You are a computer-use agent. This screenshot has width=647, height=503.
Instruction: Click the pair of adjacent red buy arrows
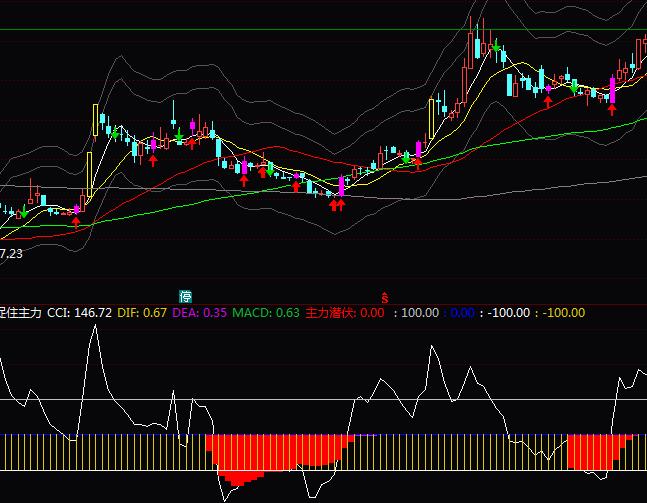[x=337, y=205]
